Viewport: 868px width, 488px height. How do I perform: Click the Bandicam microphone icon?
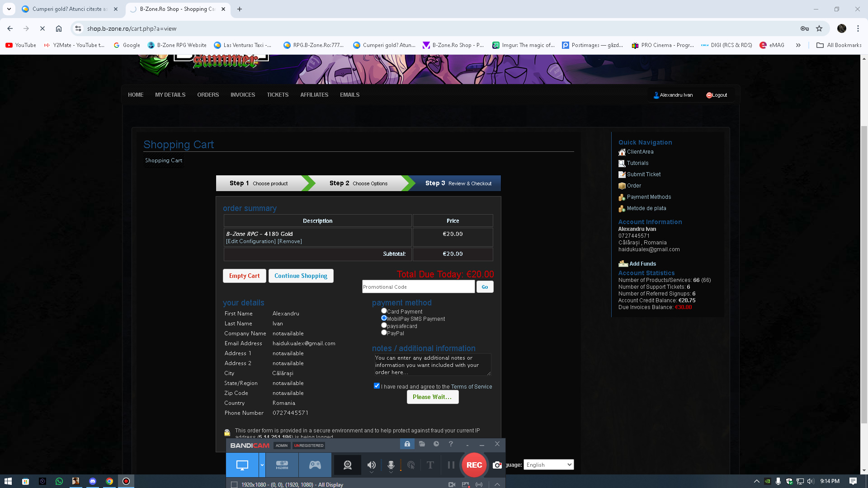pos(391,465)
